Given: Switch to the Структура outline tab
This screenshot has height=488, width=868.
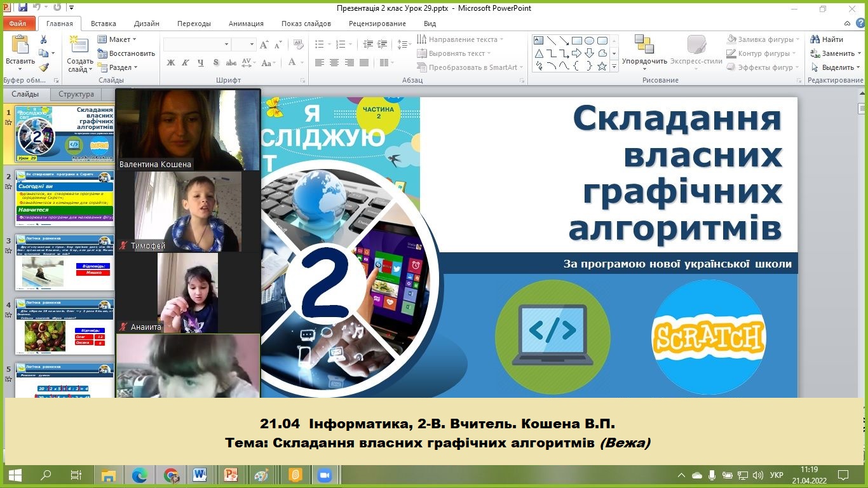Looking at the screenshot, I should (76, 94).
